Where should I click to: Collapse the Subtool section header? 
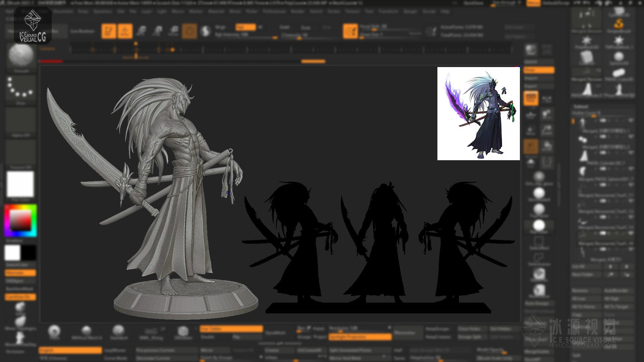tap(581, 107)
